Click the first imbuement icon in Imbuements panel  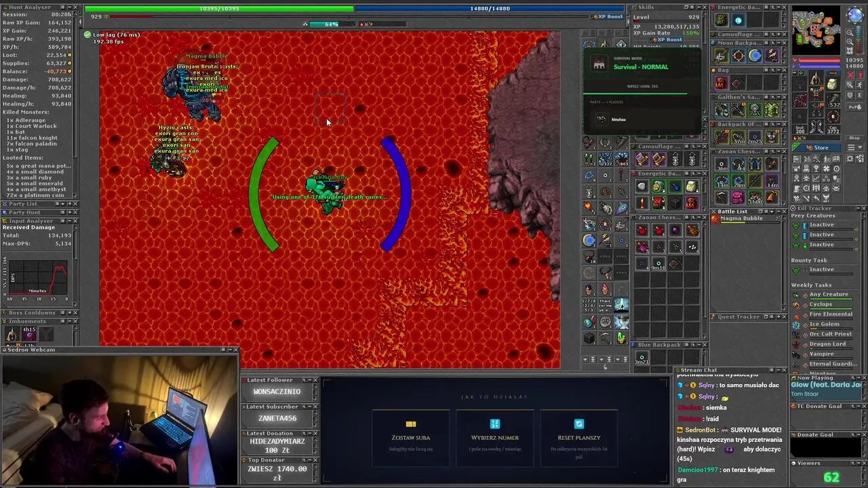pyautogui.click(x=12, y=333)
